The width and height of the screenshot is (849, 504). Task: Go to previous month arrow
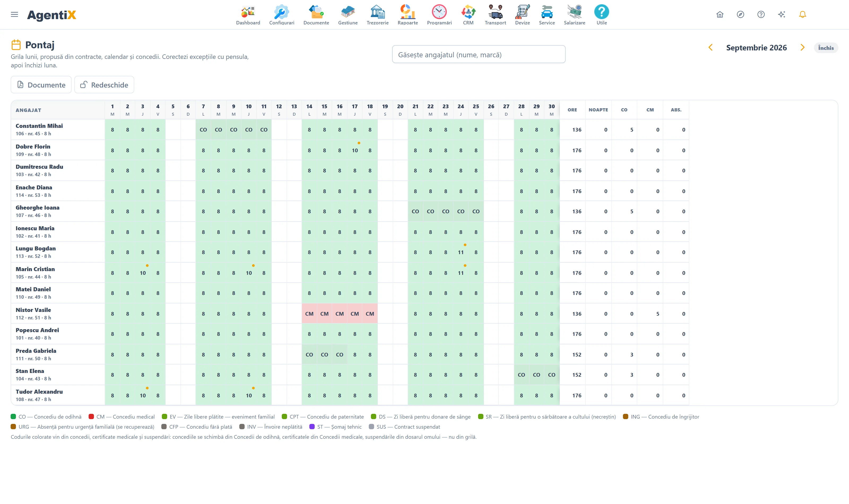(711, 47)
